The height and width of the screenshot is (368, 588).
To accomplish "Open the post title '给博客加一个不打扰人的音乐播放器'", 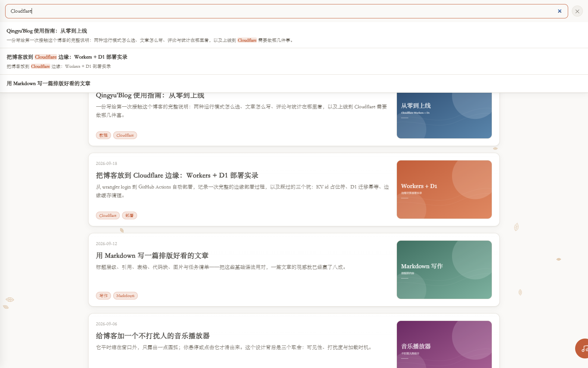I will pyautogui.click(x=153, y=336).
